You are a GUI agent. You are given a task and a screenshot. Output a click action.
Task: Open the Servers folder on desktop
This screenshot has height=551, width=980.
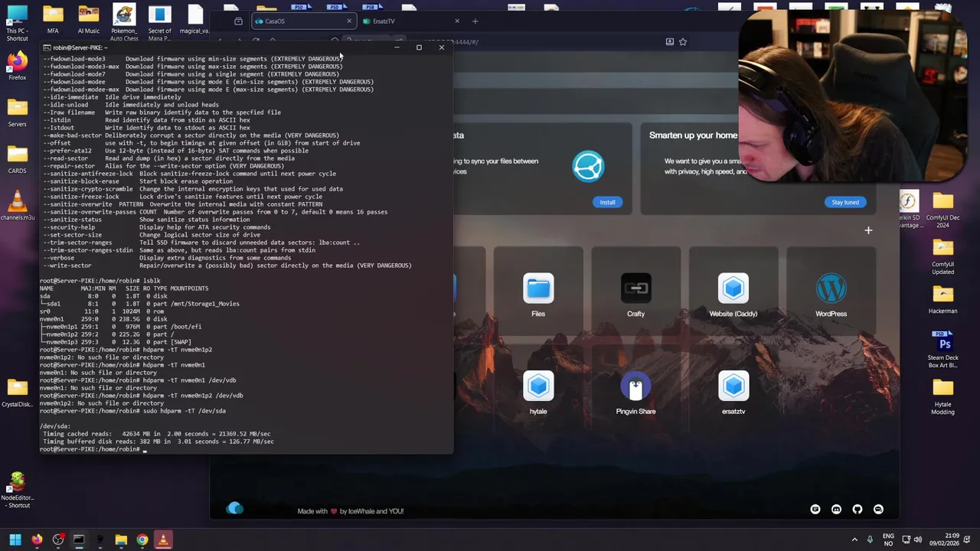pyautogui.click(x=17, y=112)
